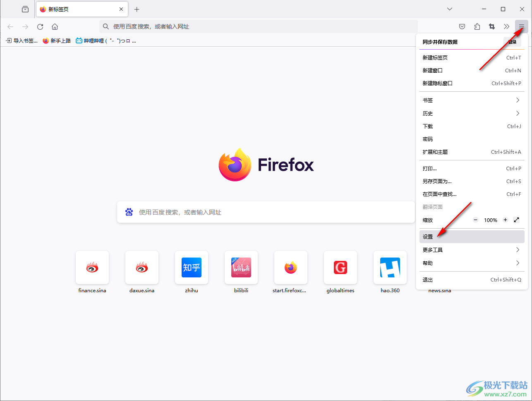Select 在页面中查找... in the menu
Screen dimensions: 532x401
pyautogui.click(x=472, y=194)
